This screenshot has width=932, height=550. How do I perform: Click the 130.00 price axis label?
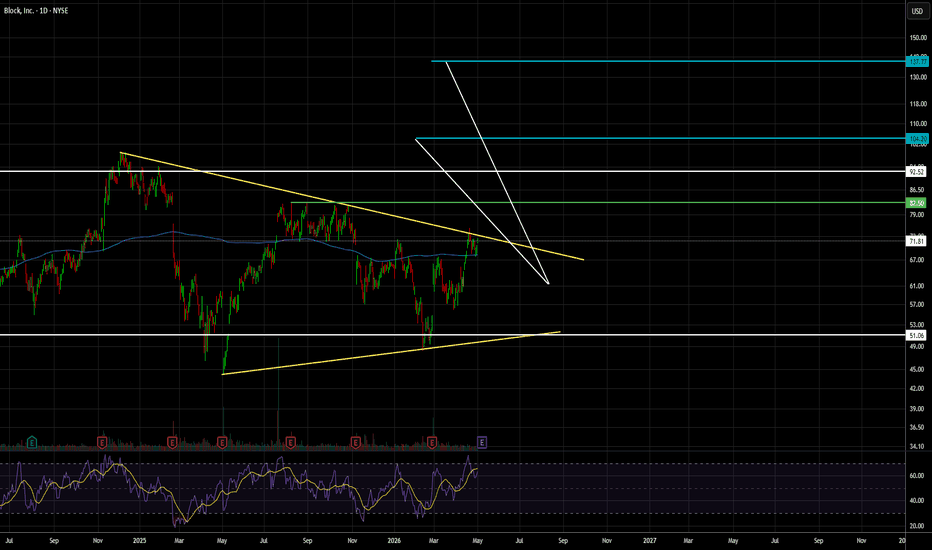[x=918, y=77]
